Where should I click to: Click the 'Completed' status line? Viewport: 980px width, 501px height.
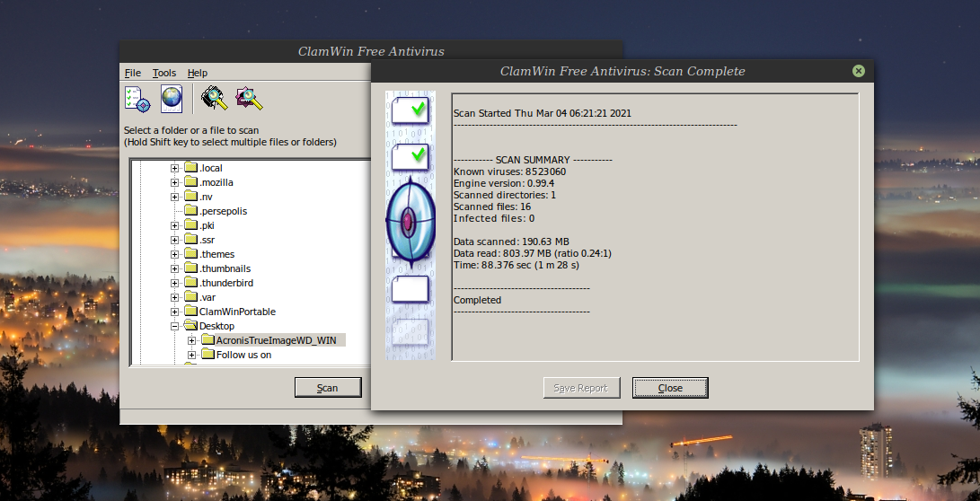[x=478, y=300]
